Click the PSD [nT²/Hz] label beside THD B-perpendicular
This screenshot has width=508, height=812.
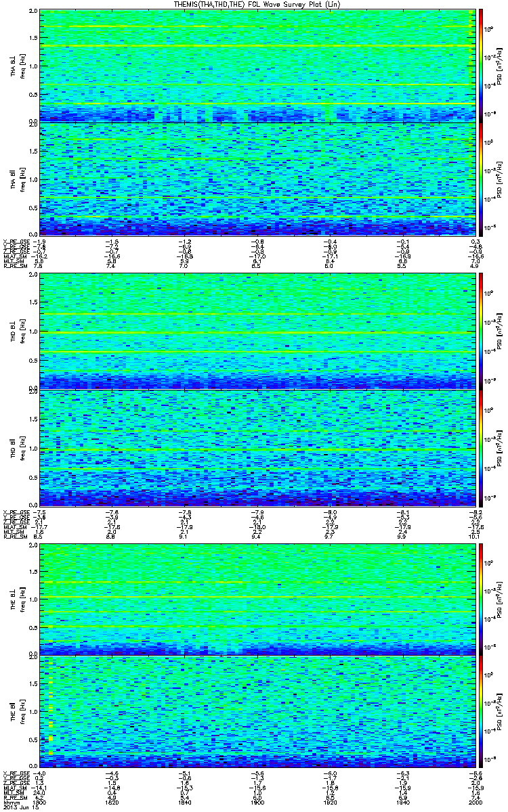[499, 332]
